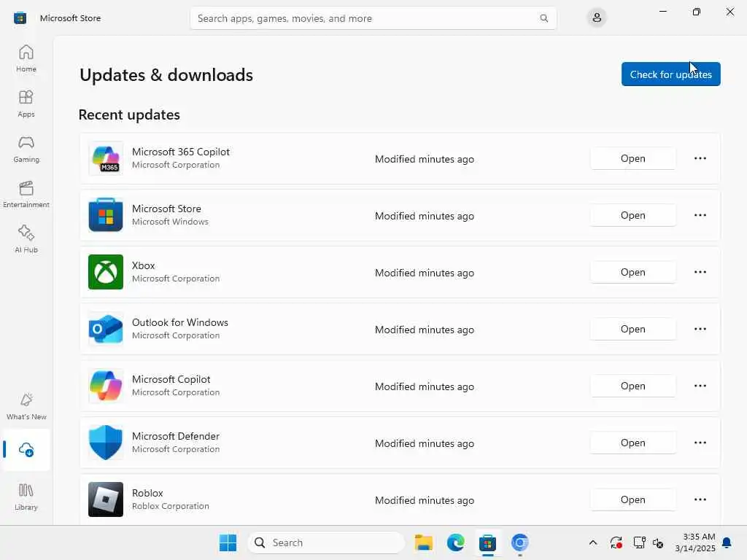Click the Xbox app icon
This screenshot has height=560, width=747.
(x=106, y=272)
